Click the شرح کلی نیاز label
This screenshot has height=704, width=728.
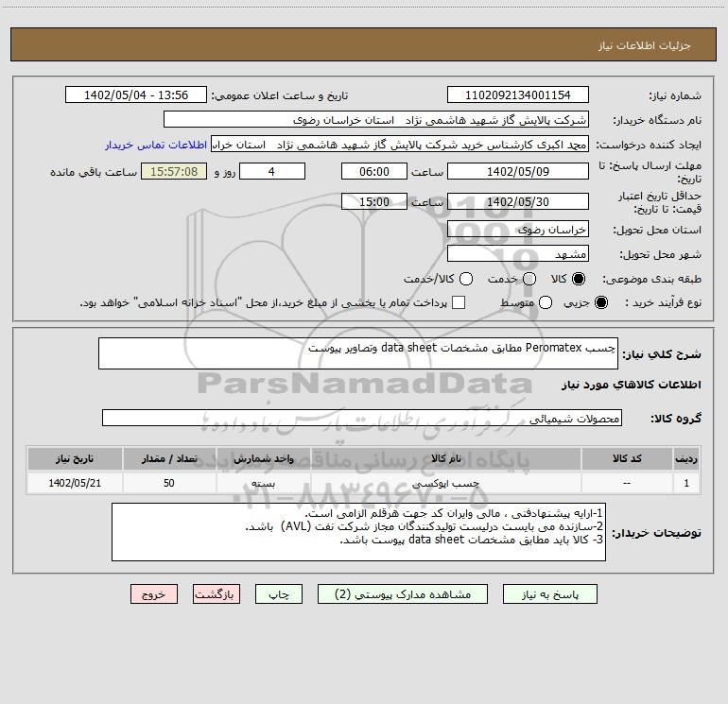click(661, 354)
